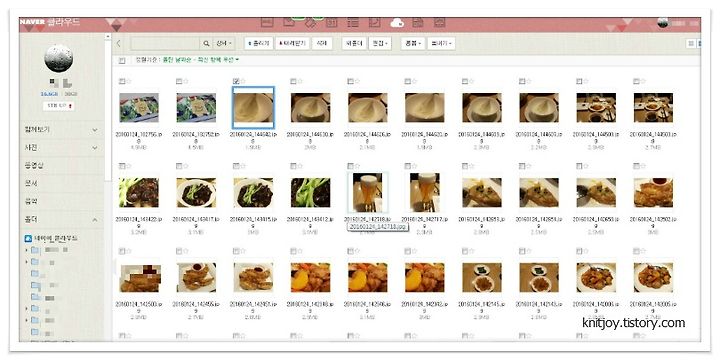720x360 pixels.
Task: Open the 편집 (edit) dropdown
Action: (380, 44)
